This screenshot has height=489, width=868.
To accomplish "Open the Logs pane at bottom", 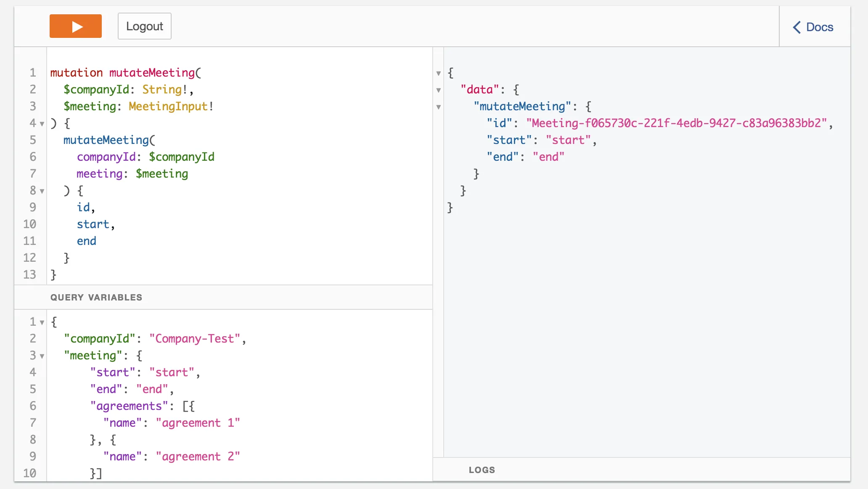I will (x=482, y=470).
